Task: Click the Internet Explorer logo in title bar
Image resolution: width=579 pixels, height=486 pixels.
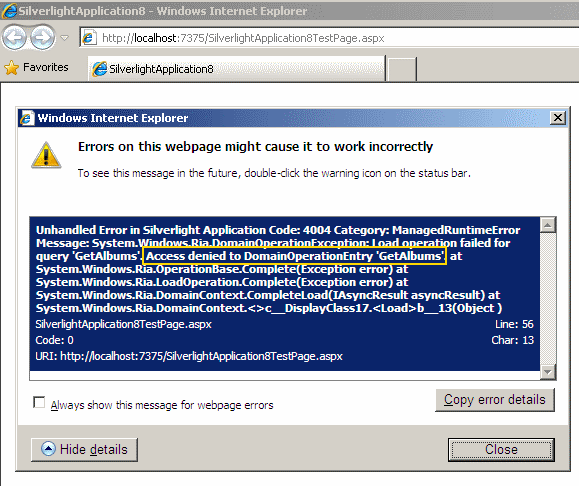Action: coord(9,11)
